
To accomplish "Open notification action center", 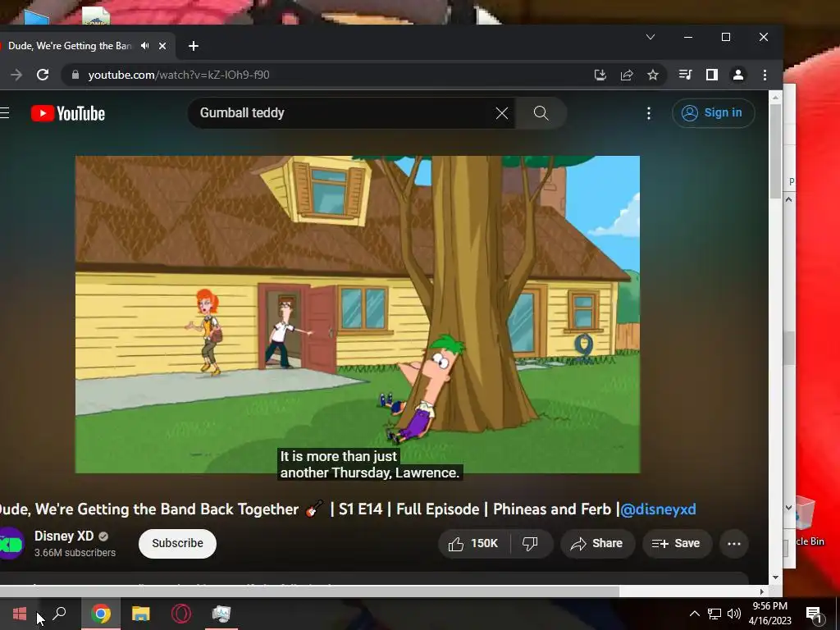I will (x=815, y=614).
